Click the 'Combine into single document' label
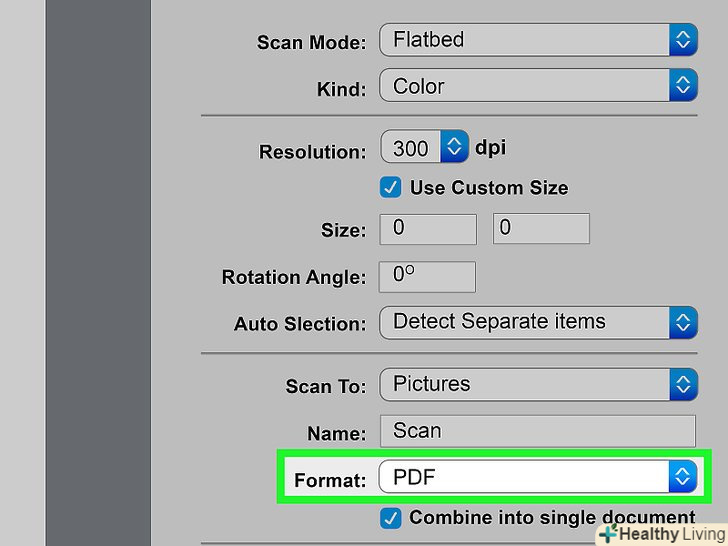 [x=552, y=518]
